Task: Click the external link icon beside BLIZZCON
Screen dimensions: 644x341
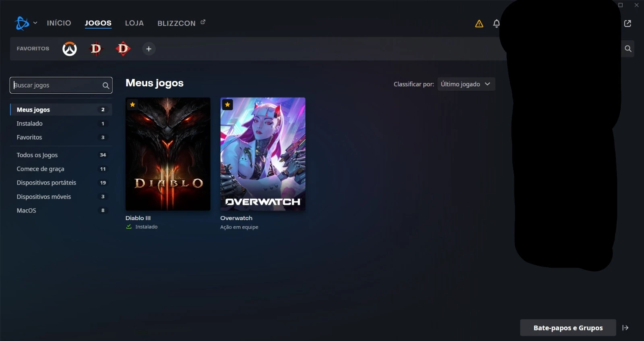Action: (x=203, y=22)
